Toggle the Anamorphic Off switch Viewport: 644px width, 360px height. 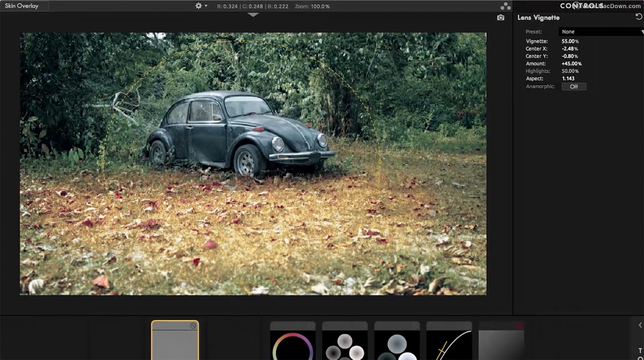tap(574, 87)
